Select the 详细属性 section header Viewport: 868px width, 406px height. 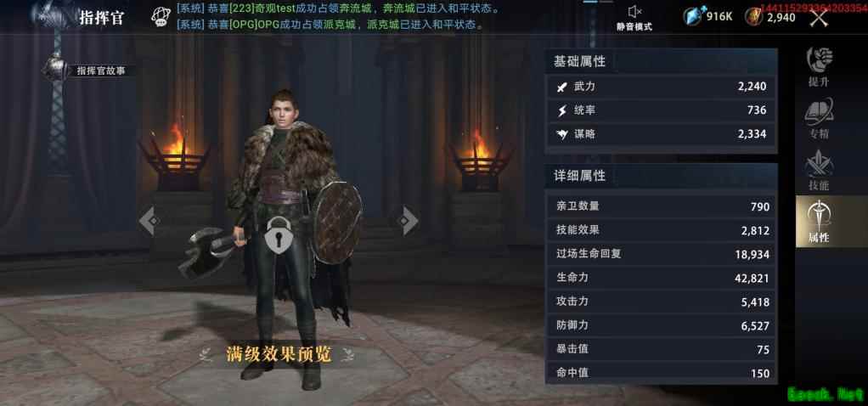tap(579, 176)
